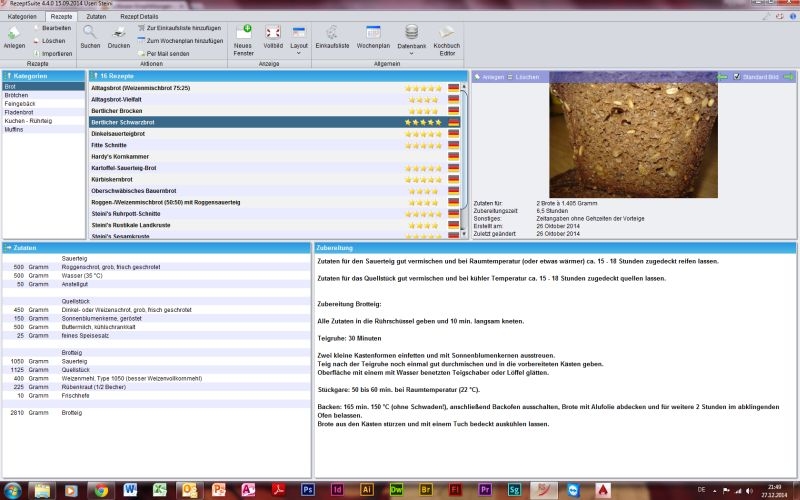Image resolution: width=800 pixels, height=500 pixels.
Task: Open Google Chrome from taskbar
Action: coord(101,491)
